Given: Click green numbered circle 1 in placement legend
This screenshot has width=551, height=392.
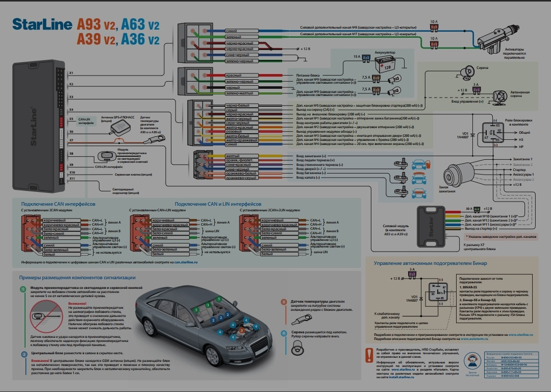Looking at the screenshot, I should (x=23, y=289).
